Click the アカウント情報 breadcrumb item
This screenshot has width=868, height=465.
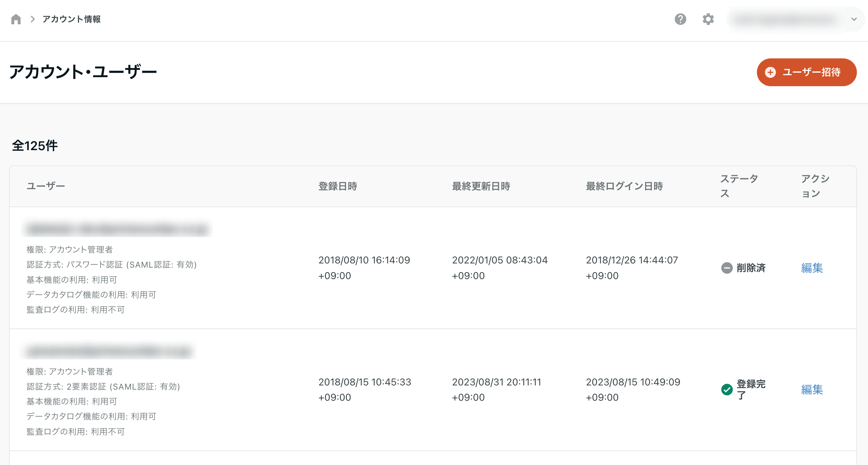click(x=72, y=19)
